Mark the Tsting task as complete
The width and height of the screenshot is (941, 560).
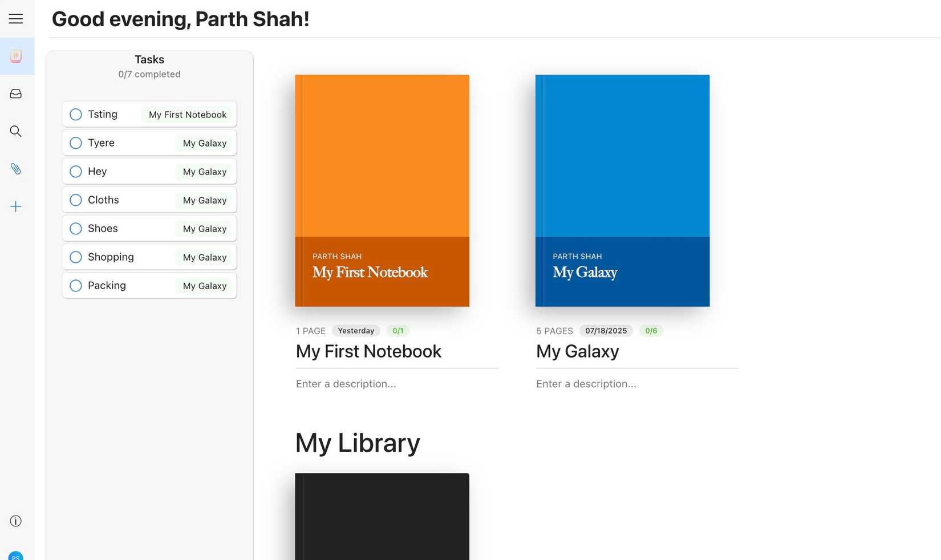click(76, 115)
